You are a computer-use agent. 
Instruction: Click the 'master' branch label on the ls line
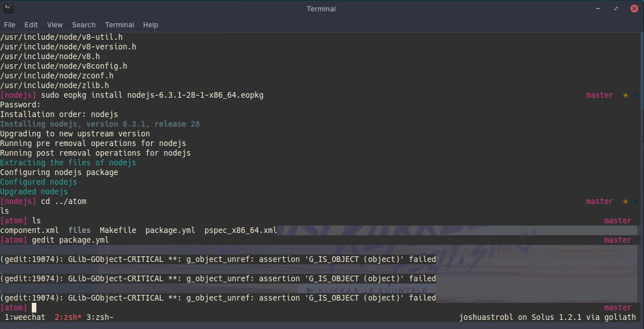pyautogui.click(x=618, y=220)
